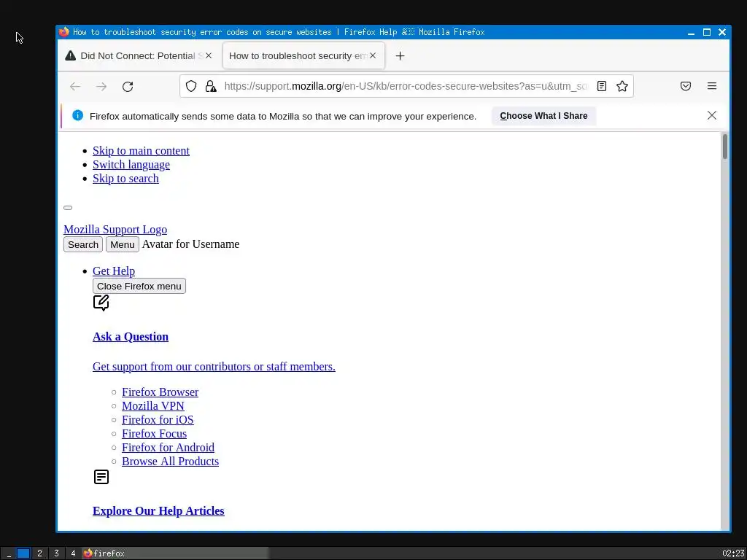This screenshot has width=747, height=560.
Task: Close the 'How to troubleshoot' tab
Action: [x=373, y=55]
